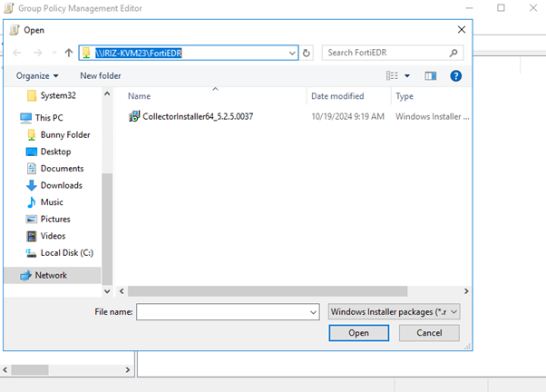This screenshot has width=546, height=392.
Task: Open the recent locations dropdown arrow
Action: click(x=54, y=53)
